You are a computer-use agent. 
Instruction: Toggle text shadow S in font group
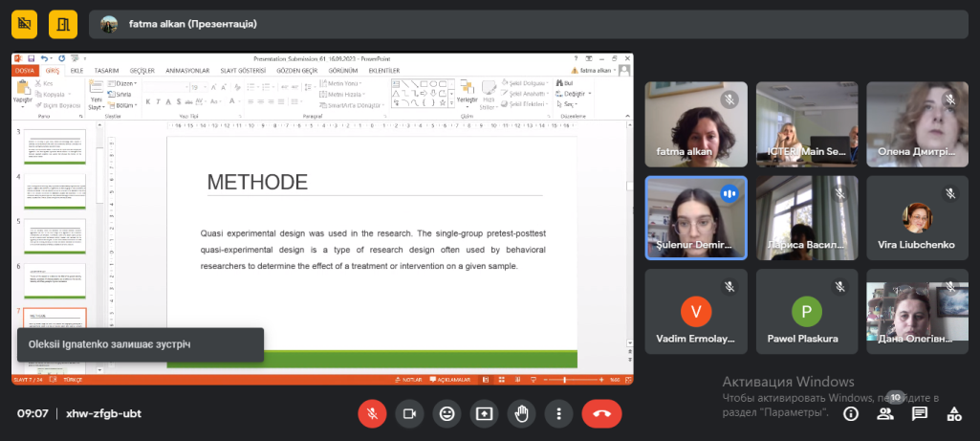click(x=179, y=101)
